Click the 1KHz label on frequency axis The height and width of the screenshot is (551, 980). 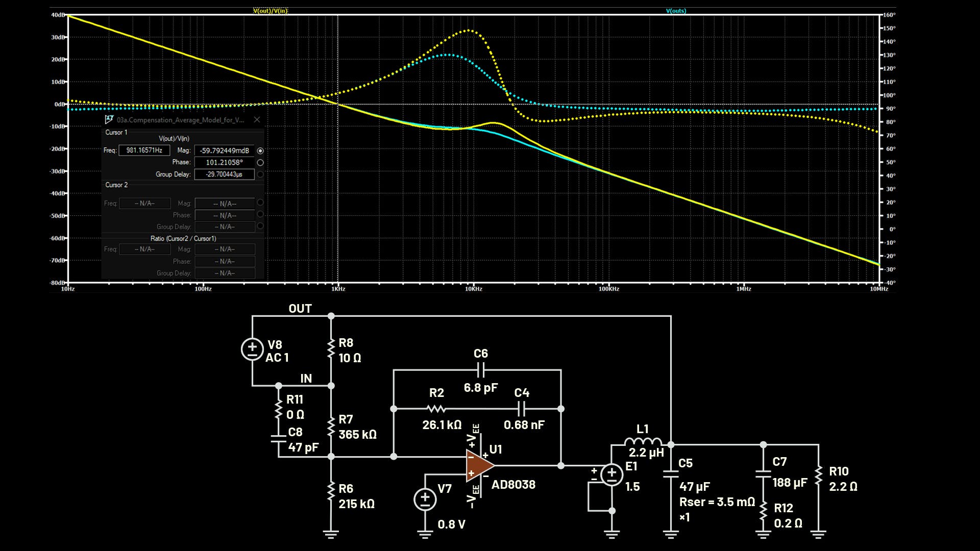pyautogui.click(x=338, y=289)
